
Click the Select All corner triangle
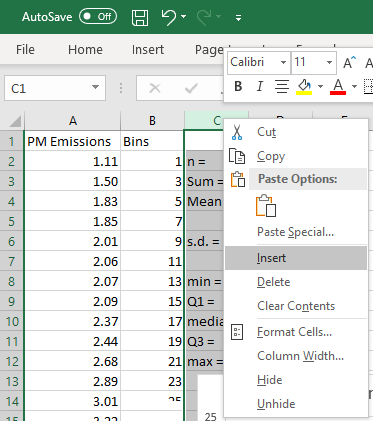(15, 121)
